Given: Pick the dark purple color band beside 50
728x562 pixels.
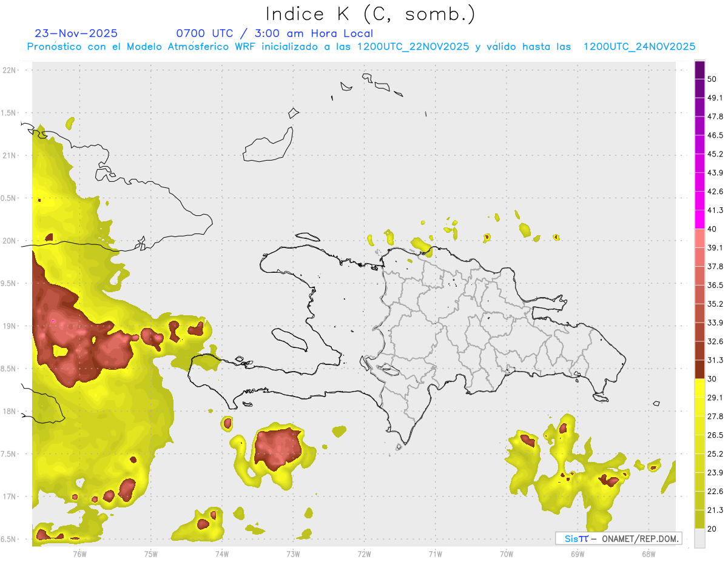Looking at the screenshot, I should pyautogui.click(x=699, y=70).
